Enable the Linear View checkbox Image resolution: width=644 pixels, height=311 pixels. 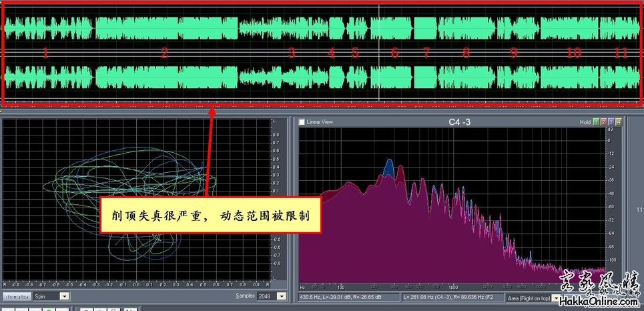point(302,122)
